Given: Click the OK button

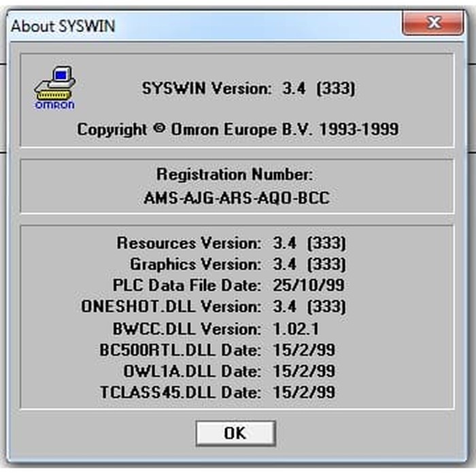Looking at the screenshot, I should point(235,433).
